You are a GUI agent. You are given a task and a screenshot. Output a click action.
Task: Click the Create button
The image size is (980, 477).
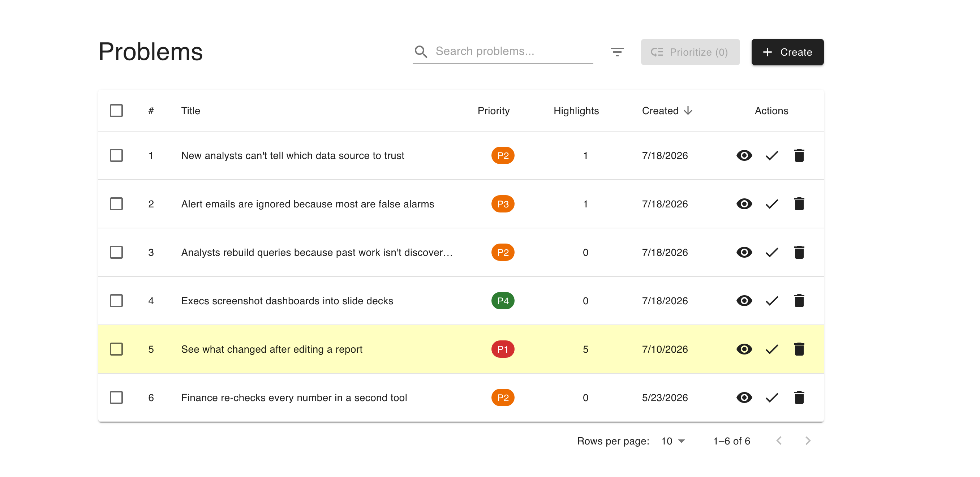(x=787, y=52)
